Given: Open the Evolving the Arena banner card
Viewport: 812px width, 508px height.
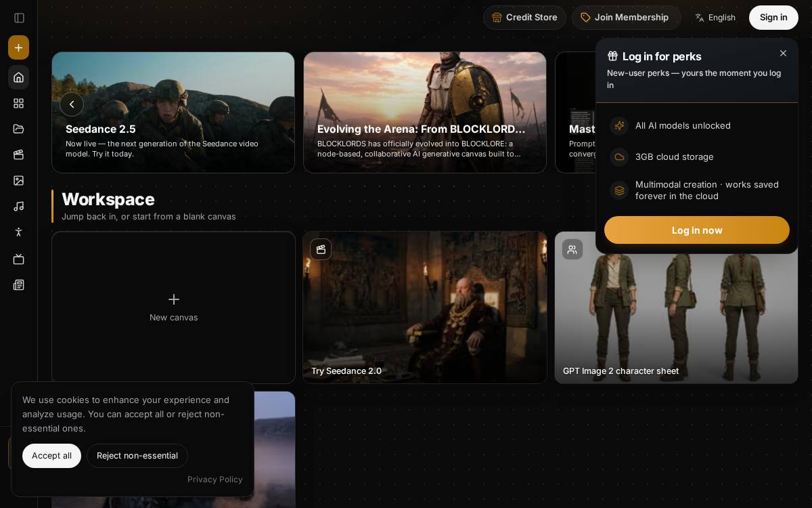Looking at the screenshot, I should point(425,112).
